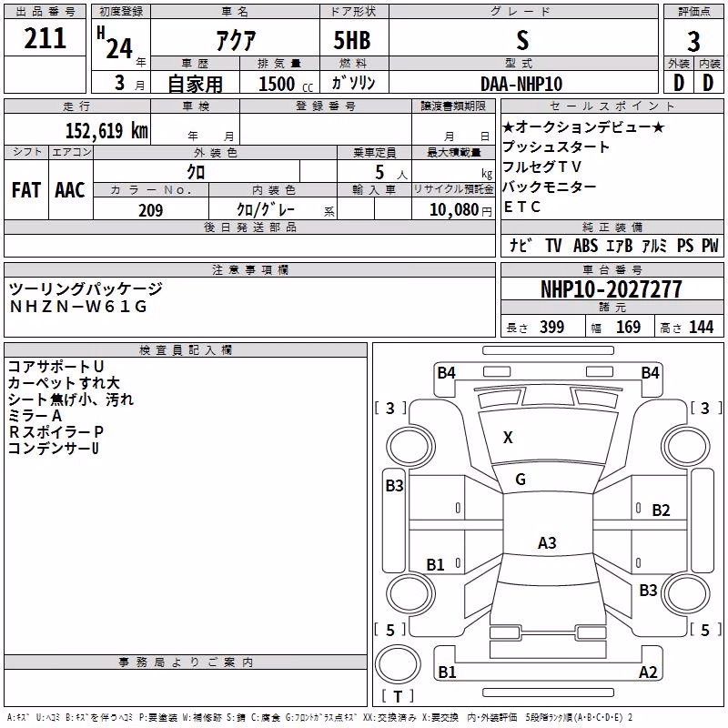Select the sales point "バックモニター"
Image resolution: width=728 pixels, height=728 pixels.
pyautogui.click(x=550, y=187)
